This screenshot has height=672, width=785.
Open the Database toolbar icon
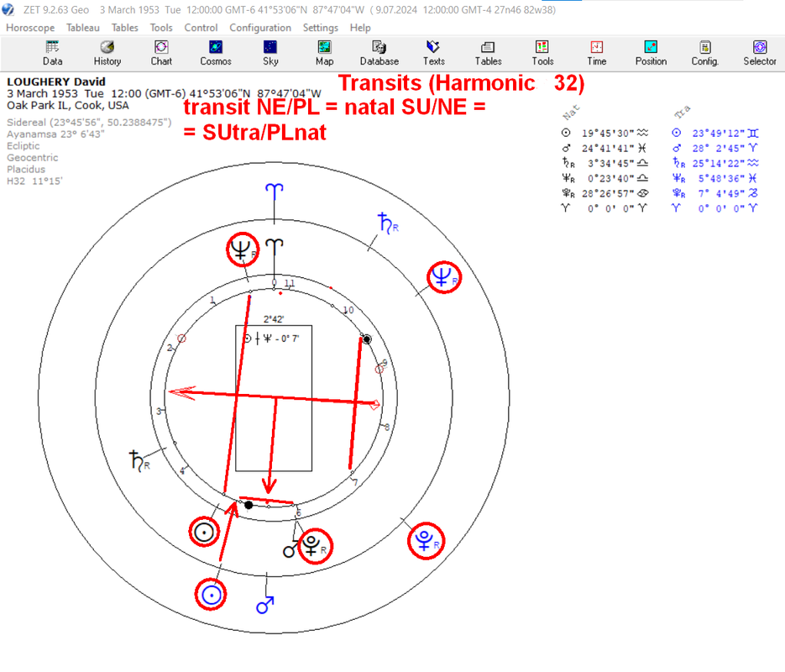(x=379, y=53)
